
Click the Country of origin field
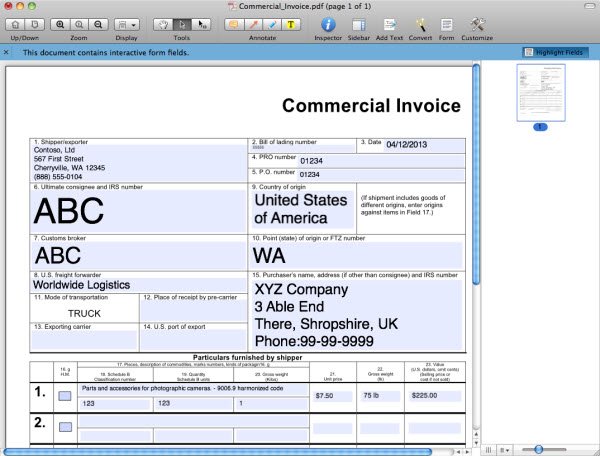tap(302, 210)
